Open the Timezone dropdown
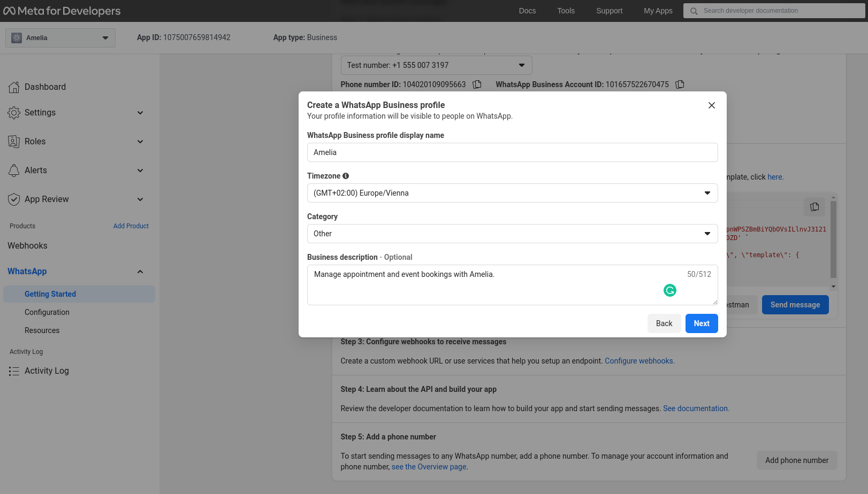The width and height of the screenshot is (868, 494). click(x=513, y=193)
